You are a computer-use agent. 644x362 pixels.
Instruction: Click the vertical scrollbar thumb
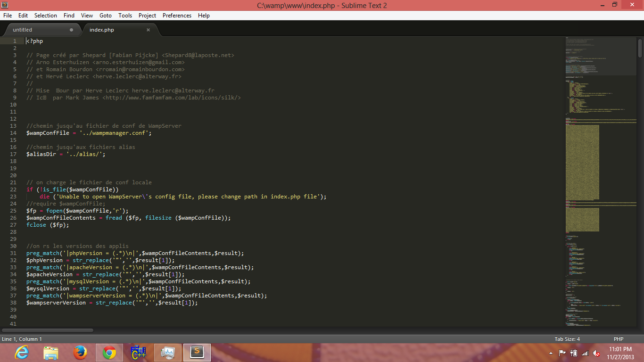tap(640, 48)
